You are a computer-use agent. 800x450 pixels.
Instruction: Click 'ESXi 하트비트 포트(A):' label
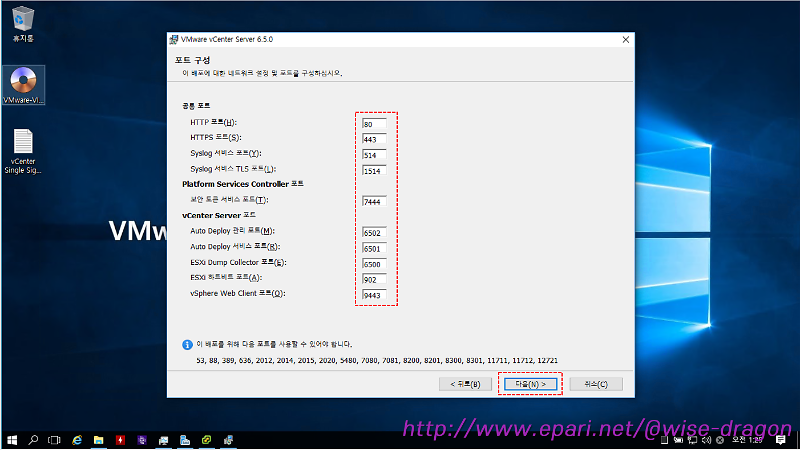226,278
